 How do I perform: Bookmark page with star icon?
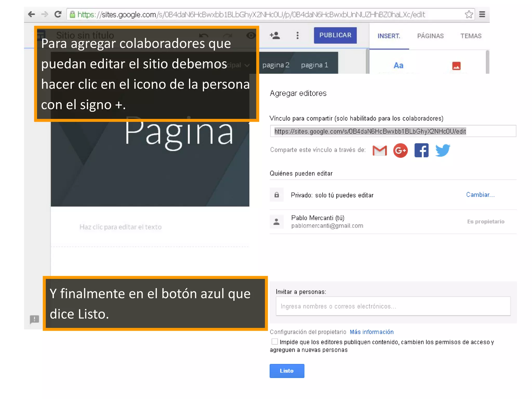[x=469, y=14]
